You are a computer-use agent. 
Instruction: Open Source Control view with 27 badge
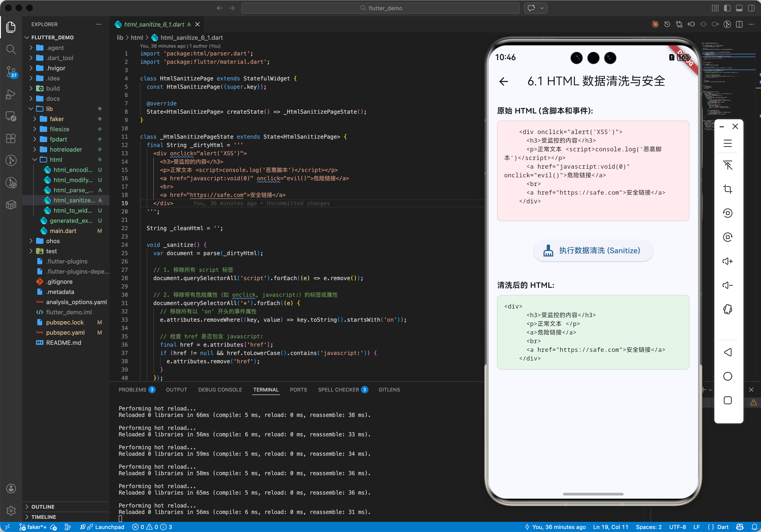click(11, 72)
